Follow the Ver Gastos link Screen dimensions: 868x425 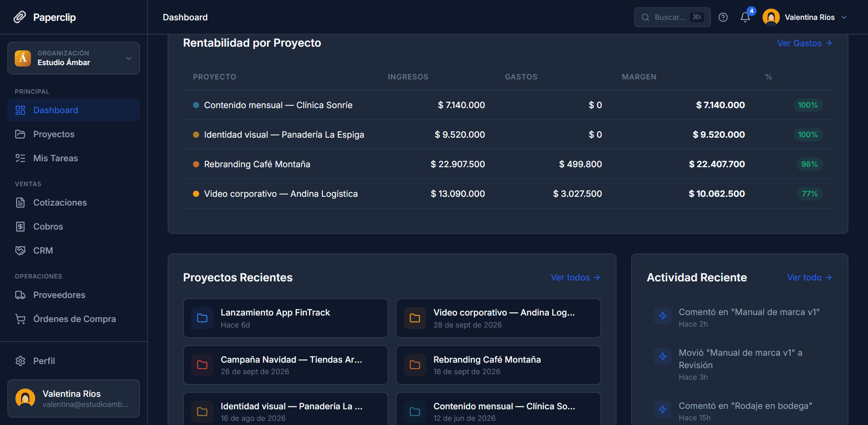pos(805,43)
